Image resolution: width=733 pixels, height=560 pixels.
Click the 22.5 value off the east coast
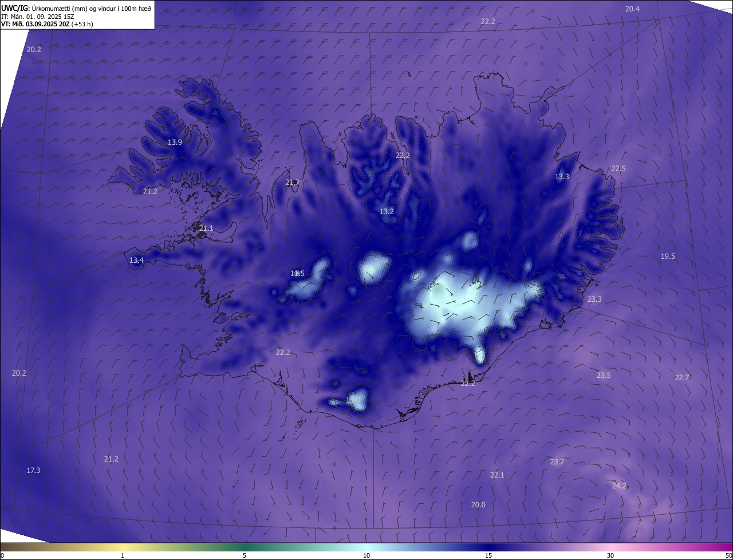[x=618, y=169]
